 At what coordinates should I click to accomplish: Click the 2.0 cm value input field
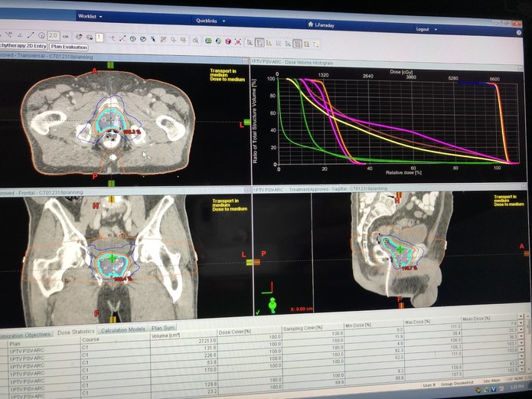(54, 36)
